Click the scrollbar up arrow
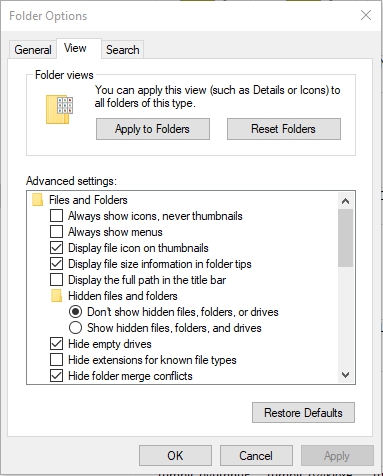 pos(345,201)
